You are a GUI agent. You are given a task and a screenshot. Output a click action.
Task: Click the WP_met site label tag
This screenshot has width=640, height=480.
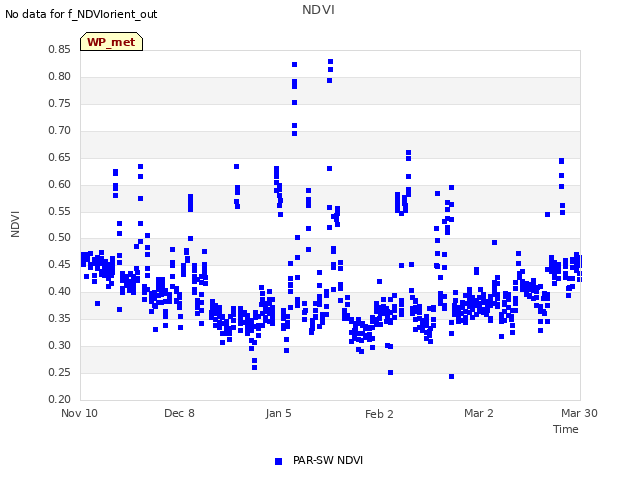pos(111,42)
